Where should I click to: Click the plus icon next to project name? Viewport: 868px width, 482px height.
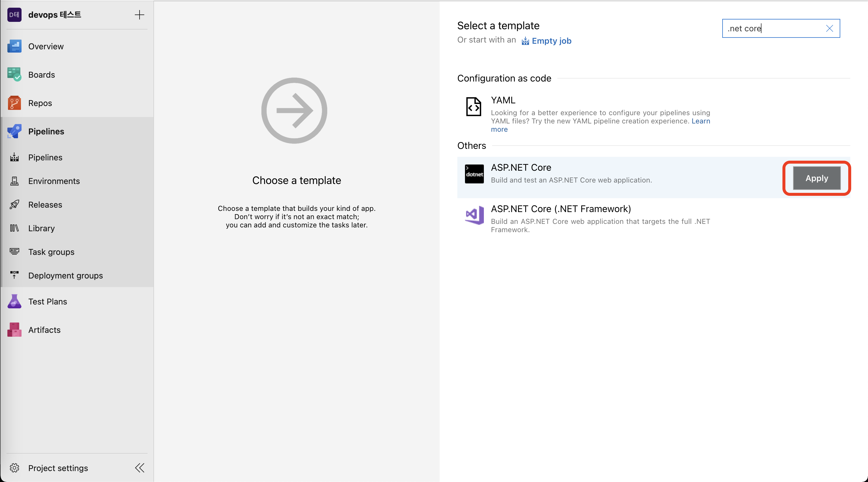click(x=139, y=15)
